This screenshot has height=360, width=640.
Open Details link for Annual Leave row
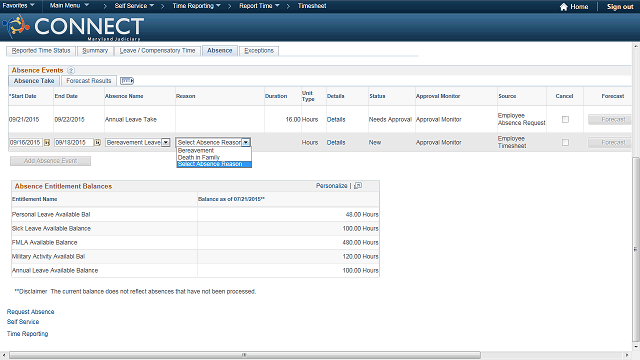336,120
